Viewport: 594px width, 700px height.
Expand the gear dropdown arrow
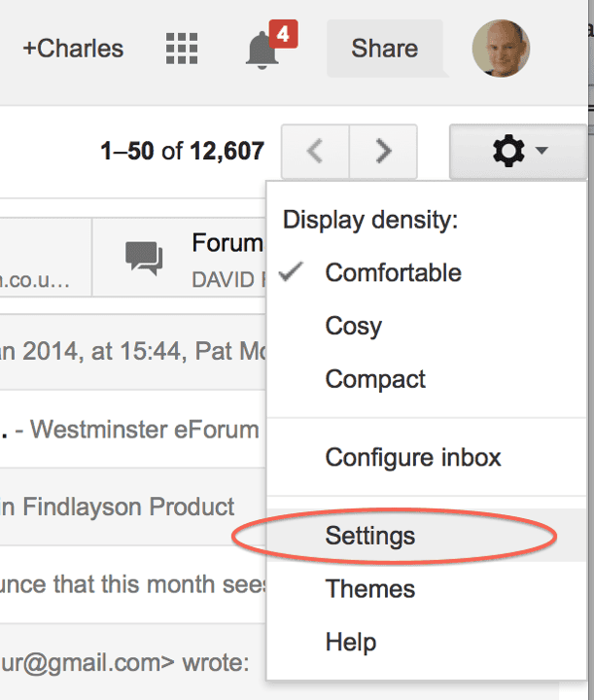point(542,151)
